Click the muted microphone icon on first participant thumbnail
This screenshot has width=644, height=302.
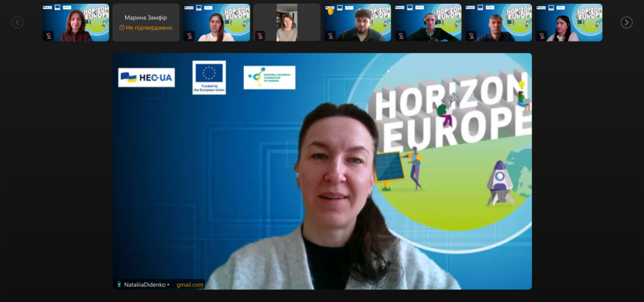click(48, 36)
